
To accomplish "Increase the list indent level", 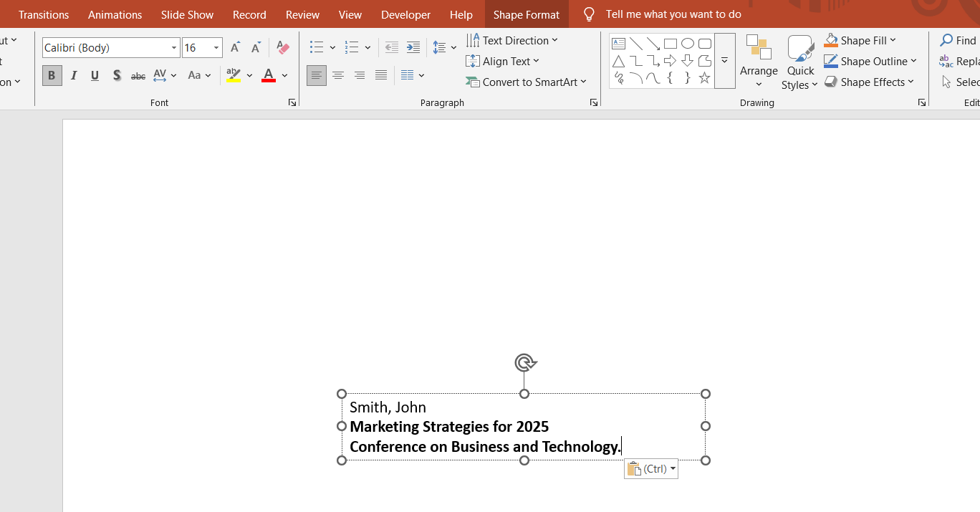I will tap(413, 48).
